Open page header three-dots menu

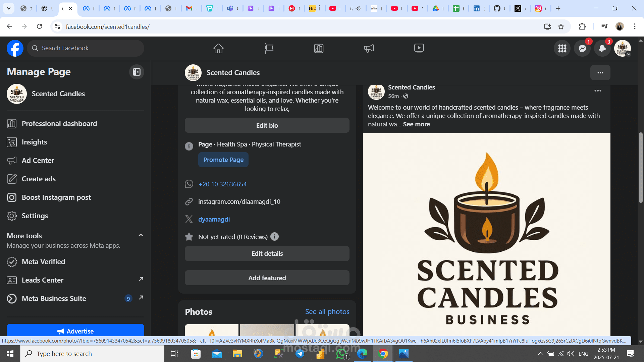600,73
